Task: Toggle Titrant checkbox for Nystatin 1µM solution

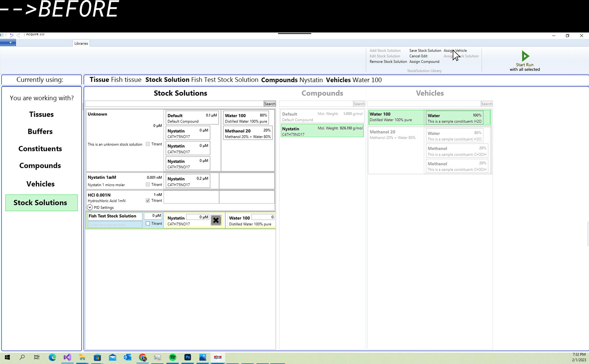Action: 148,184
